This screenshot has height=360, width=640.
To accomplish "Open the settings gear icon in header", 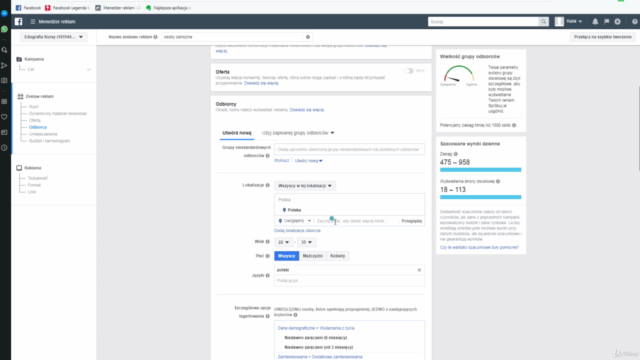I will (618, 22).
